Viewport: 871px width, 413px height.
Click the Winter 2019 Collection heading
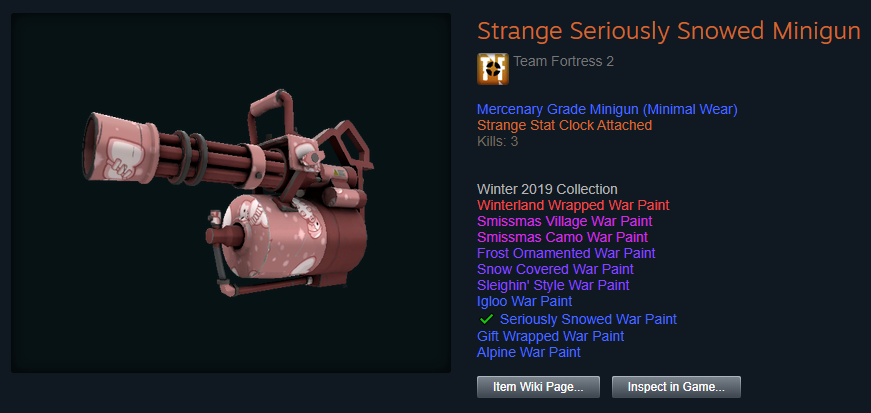pyautogui.click(x=547, y=189)
